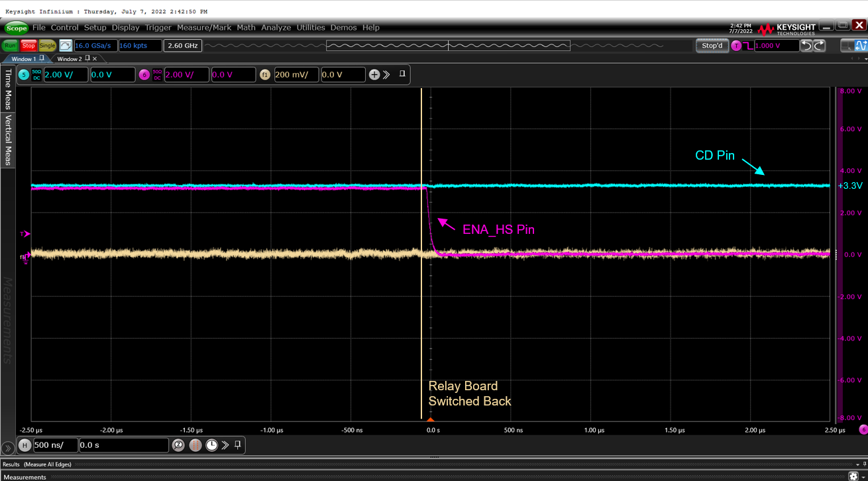This screenshot has width=868, height=481.
Task: Expand the horizontal toolbar double chevron
Action: tap(225, 445)
